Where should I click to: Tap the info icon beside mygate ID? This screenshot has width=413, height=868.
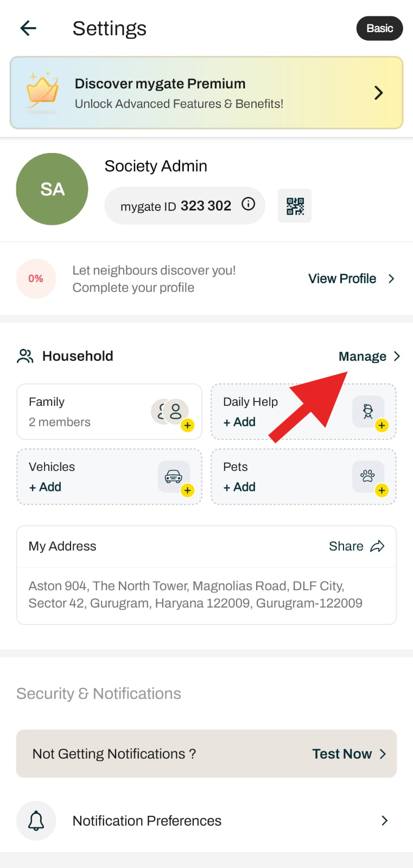[248, 204]
